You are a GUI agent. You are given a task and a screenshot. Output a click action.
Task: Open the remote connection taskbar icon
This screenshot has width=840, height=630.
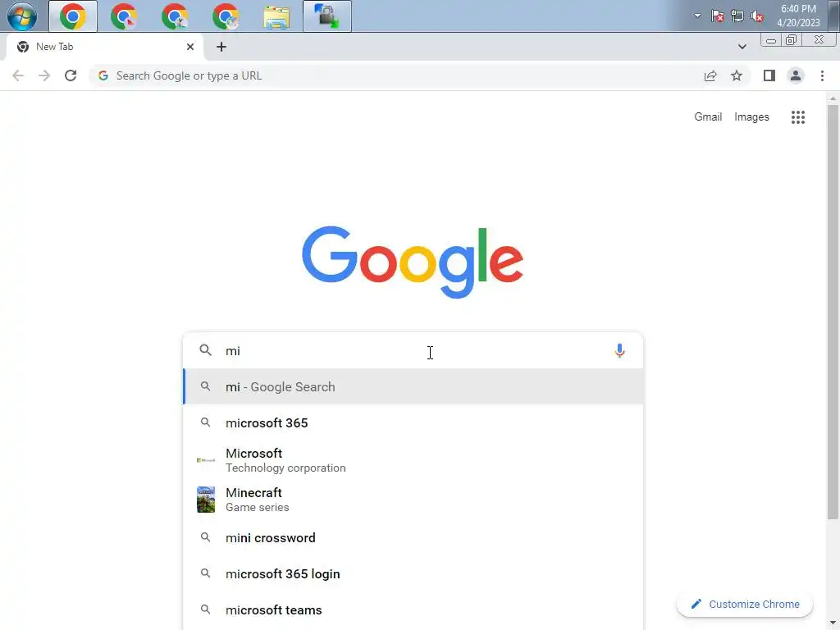pos(327,16)
